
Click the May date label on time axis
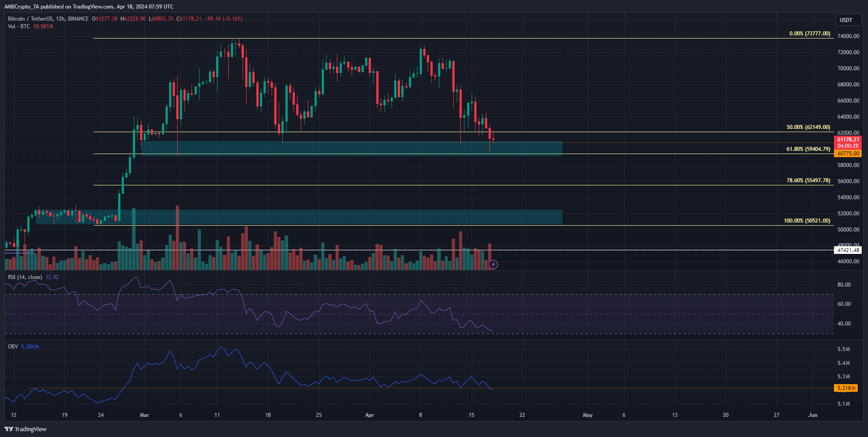click(x=587, y=415)
